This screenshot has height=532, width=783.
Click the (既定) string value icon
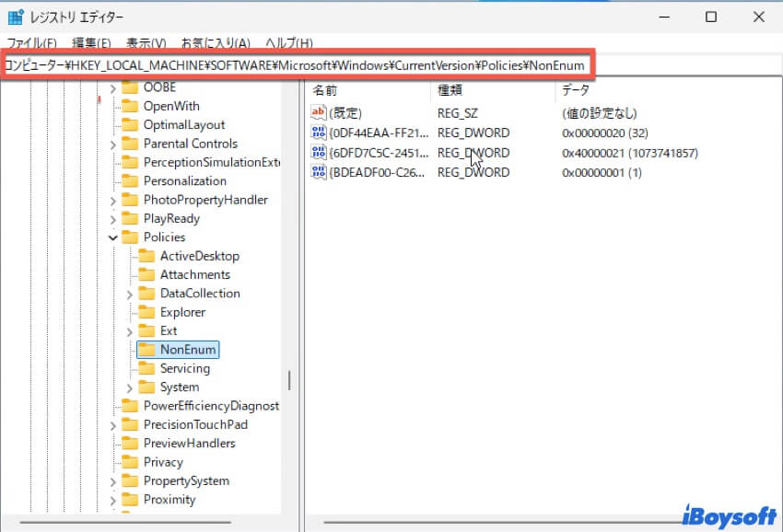[x=319, y=112]
